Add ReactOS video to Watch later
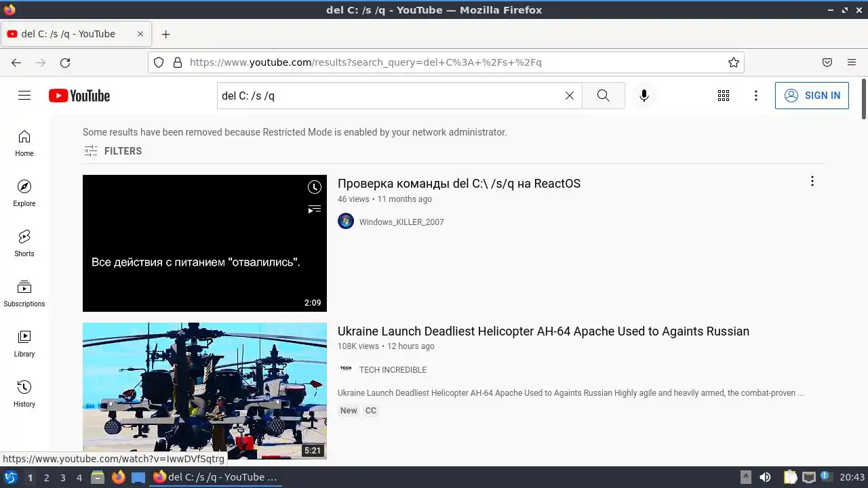Screen dimensions: 868x488 point(314,187)
